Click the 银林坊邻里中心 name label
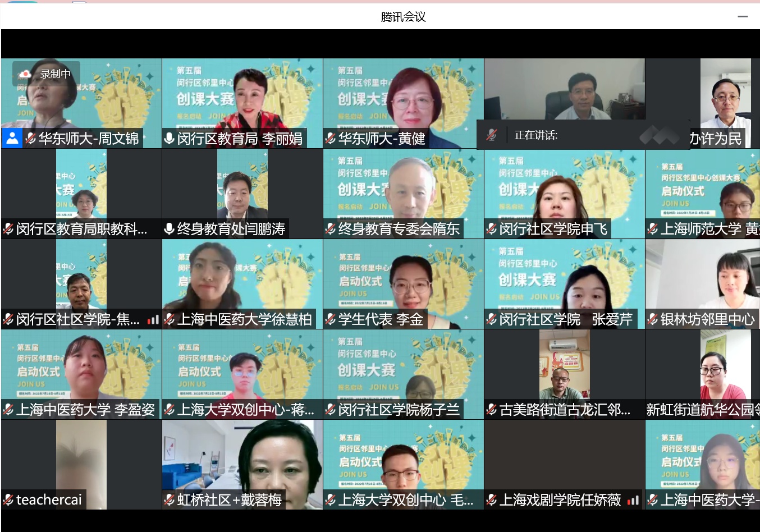760x532 pixels. (707, 320)
